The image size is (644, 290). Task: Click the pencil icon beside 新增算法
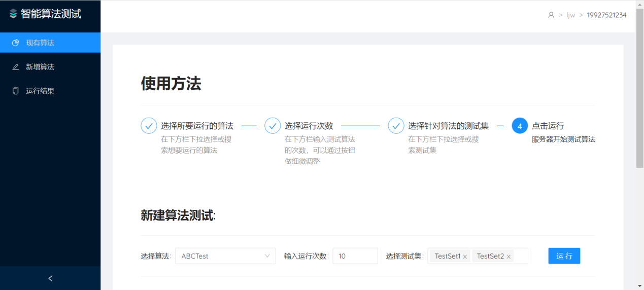[16, 67]
